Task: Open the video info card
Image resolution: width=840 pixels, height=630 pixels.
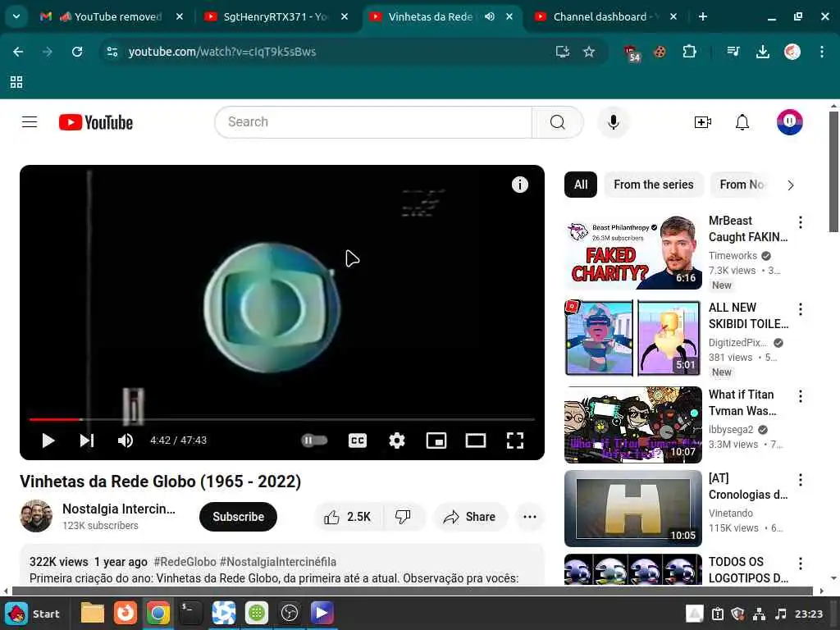Action: point(519,185)
